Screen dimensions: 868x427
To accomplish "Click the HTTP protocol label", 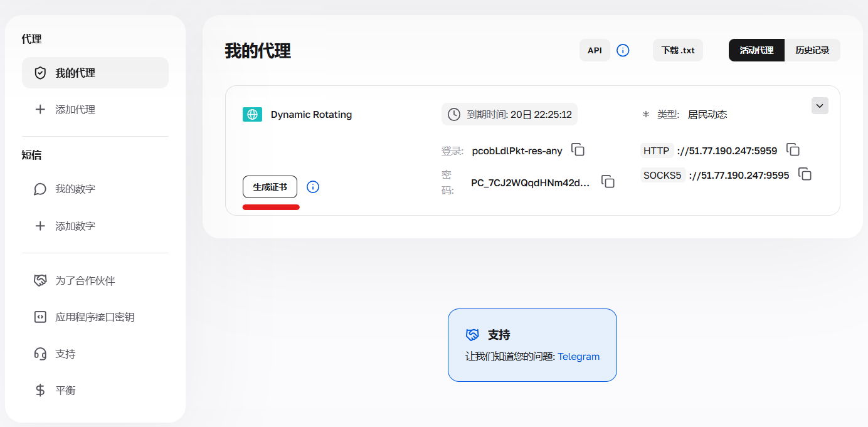I will click(x=657, y=150).
